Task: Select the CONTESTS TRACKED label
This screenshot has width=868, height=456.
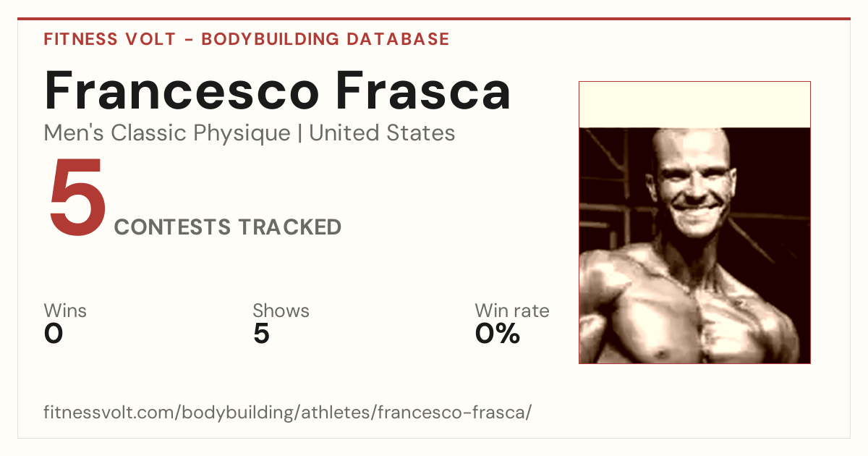Action: [228, 227]
